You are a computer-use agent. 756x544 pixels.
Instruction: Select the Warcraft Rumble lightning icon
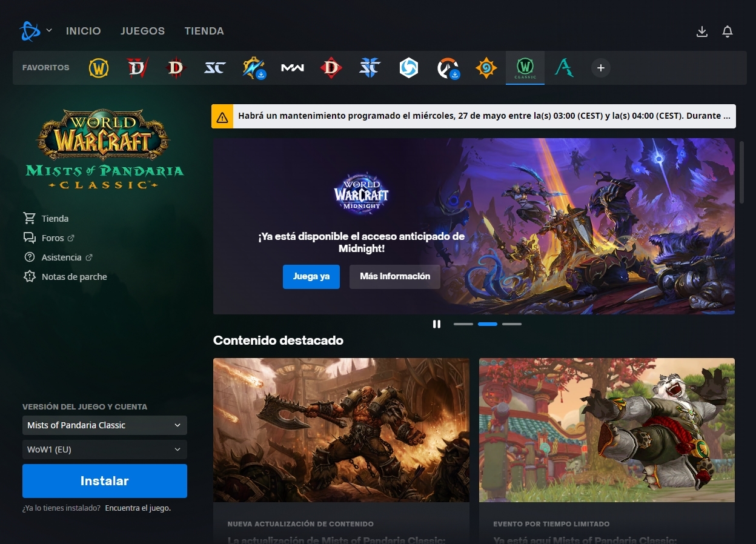point(253,68)
